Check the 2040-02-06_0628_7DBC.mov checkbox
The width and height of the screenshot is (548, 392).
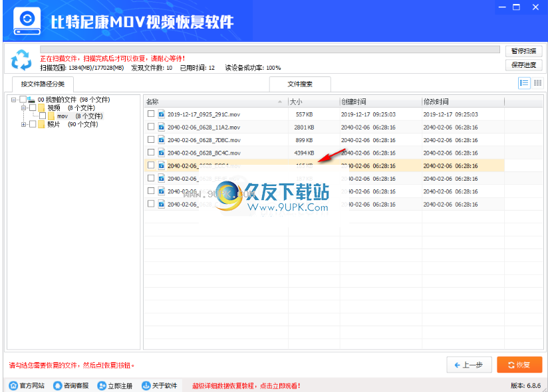click(151, 140)
